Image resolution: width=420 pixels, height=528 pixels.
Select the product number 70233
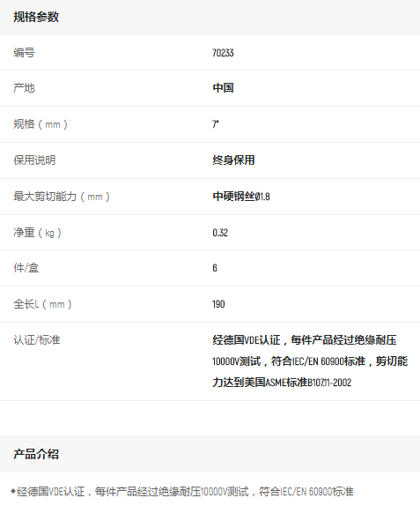point(223,53)
